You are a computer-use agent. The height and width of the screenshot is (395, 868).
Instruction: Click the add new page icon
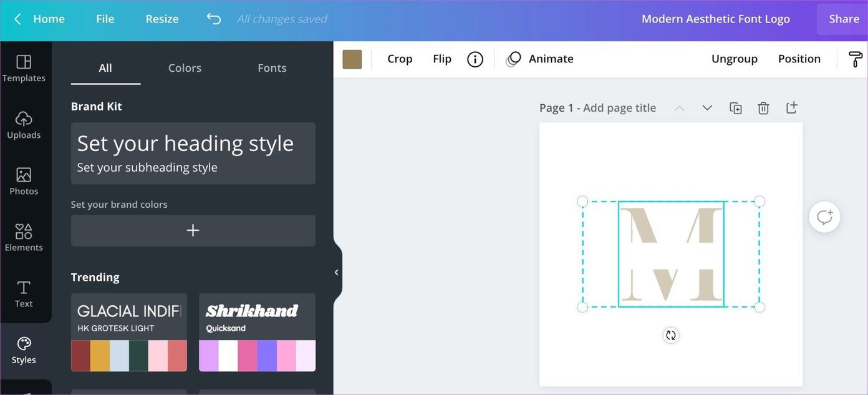791,107
